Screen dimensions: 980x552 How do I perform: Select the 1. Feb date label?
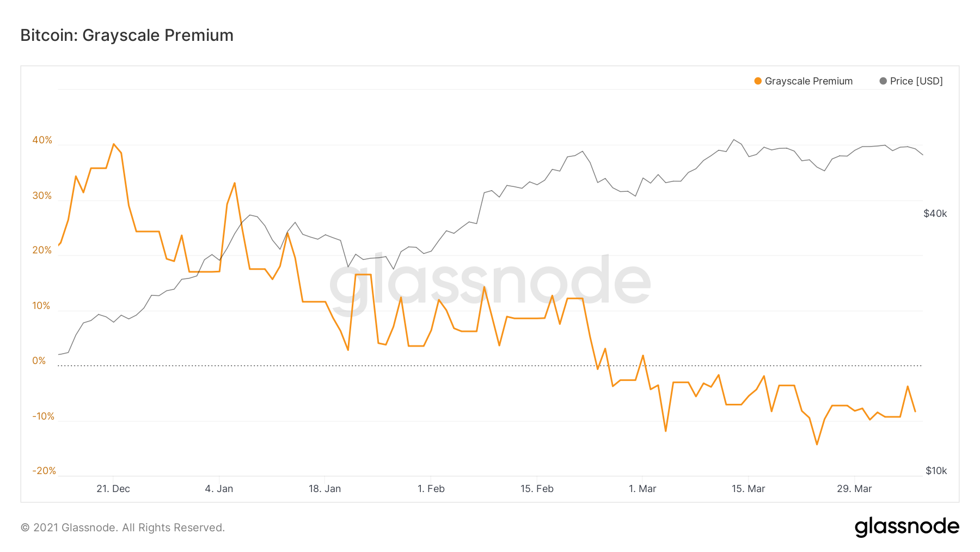tap(431, 489)
